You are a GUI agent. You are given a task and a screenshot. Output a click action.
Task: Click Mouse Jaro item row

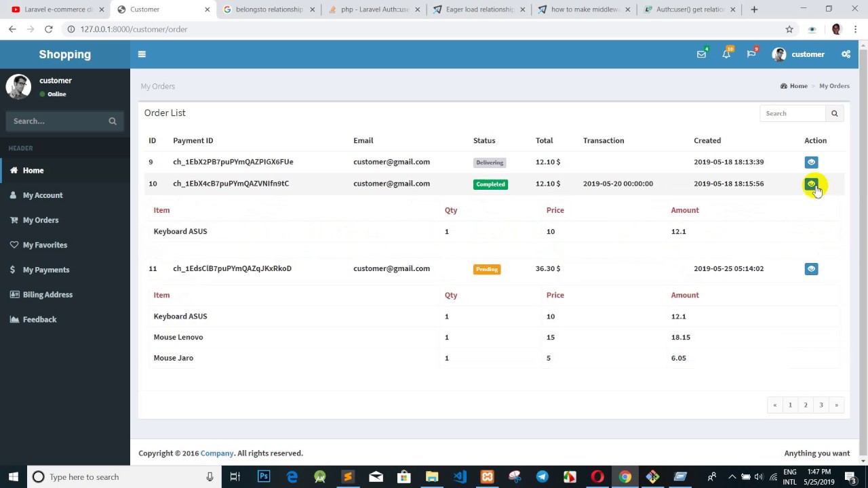pos(494,358)
